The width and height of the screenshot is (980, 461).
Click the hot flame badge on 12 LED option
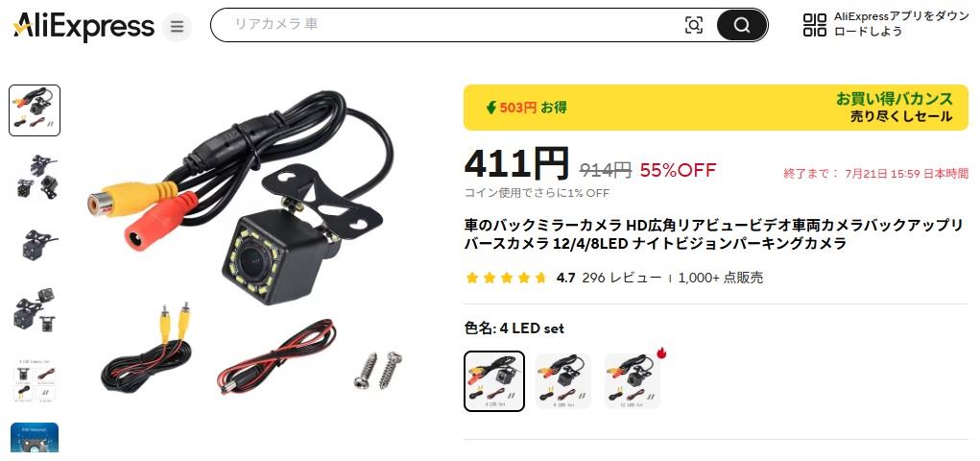[x=661, y=354]
